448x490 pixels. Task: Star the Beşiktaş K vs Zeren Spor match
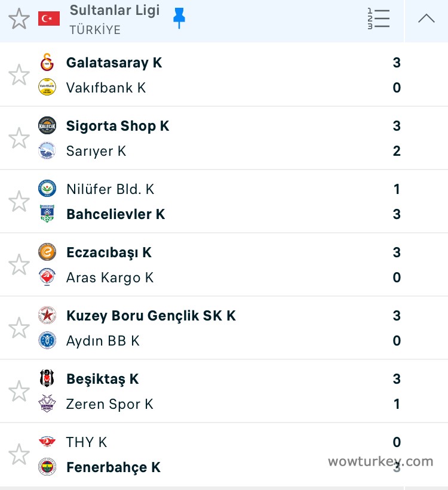(19, 392)
